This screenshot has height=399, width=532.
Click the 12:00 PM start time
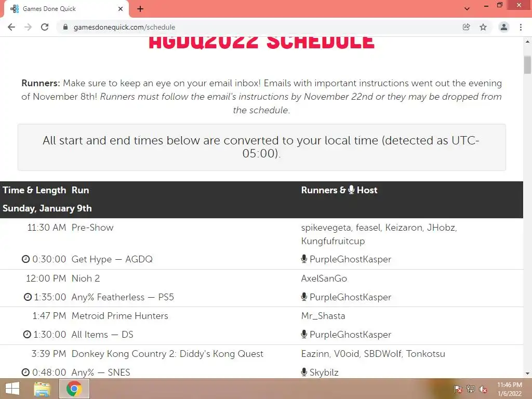point(46,278)
